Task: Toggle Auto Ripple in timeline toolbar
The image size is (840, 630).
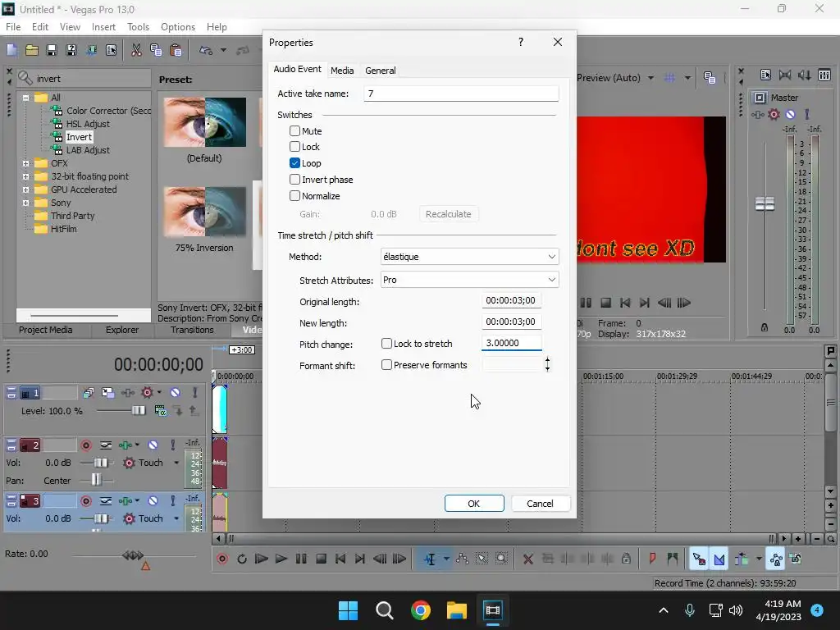Action: [742, 559]
